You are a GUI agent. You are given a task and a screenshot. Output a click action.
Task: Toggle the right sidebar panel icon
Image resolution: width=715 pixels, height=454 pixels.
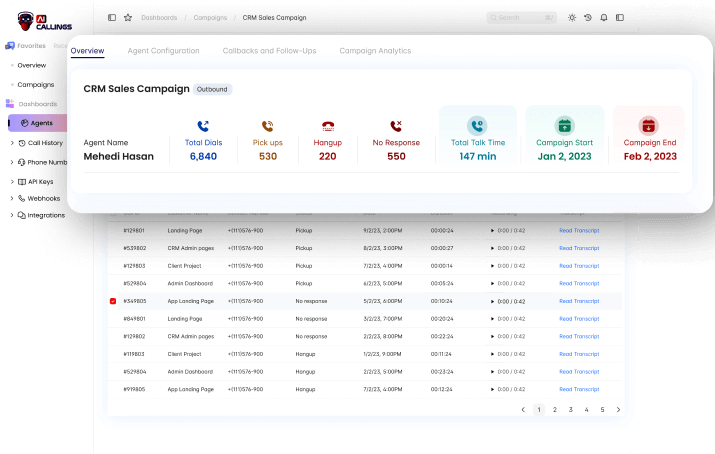coord(620,17)
